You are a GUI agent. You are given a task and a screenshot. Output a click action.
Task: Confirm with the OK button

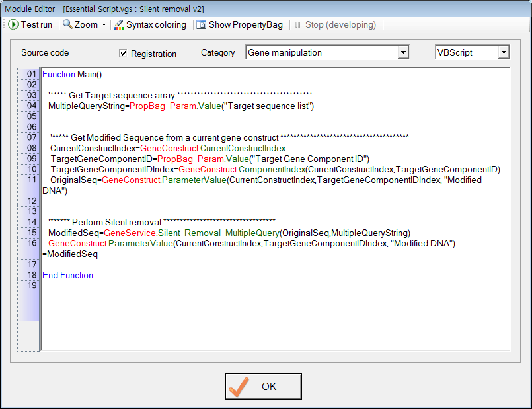[263, 387]
